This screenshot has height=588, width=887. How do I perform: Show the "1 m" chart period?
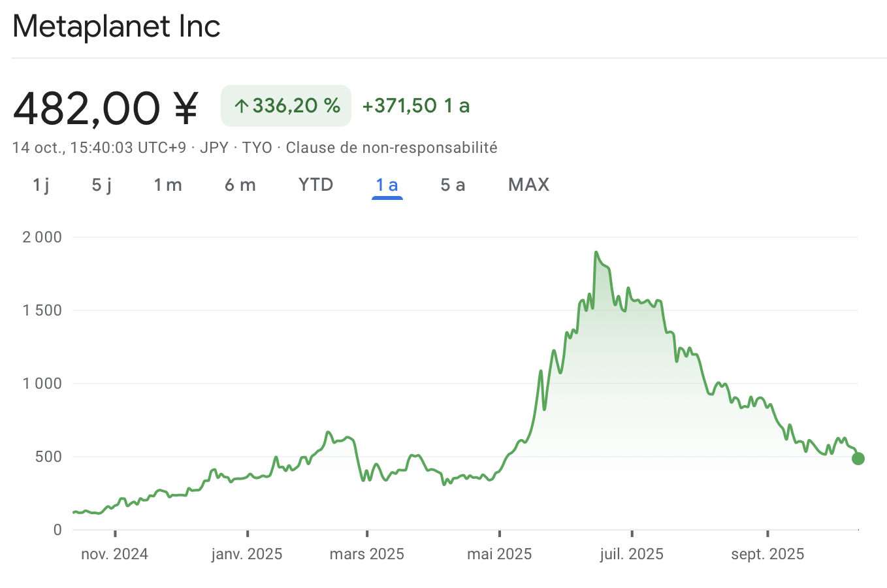coord(168,185)
